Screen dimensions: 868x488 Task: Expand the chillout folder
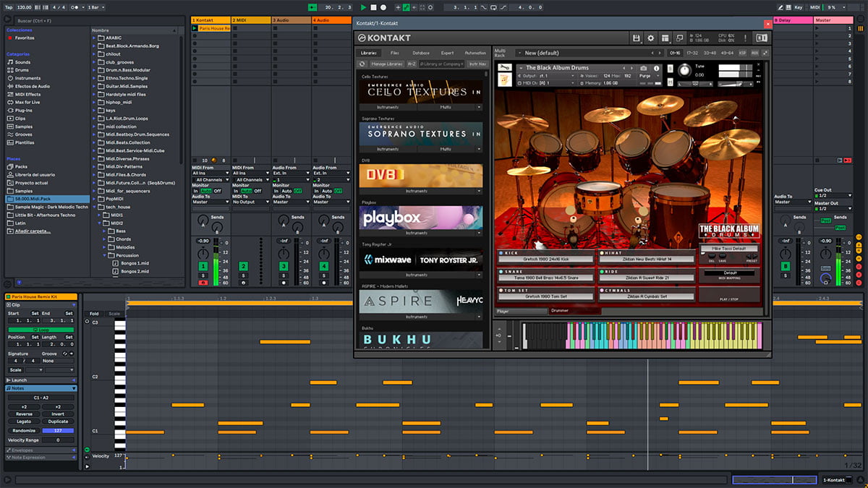[95, 53]
